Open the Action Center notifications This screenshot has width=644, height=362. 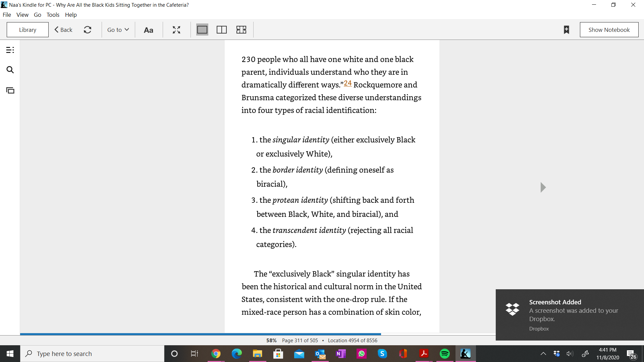click(x=632, y=354)
